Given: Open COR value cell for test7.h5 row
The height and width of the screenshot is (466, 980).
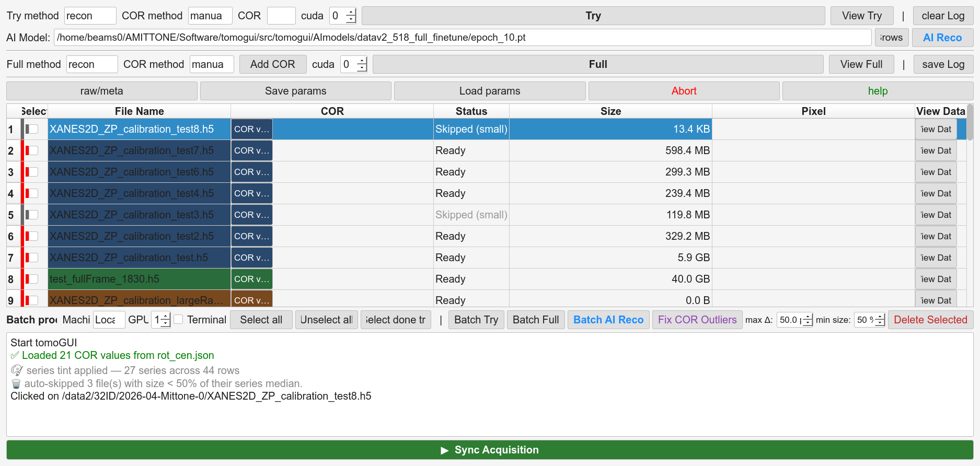Looking at the screenshot, I should 252,150.
